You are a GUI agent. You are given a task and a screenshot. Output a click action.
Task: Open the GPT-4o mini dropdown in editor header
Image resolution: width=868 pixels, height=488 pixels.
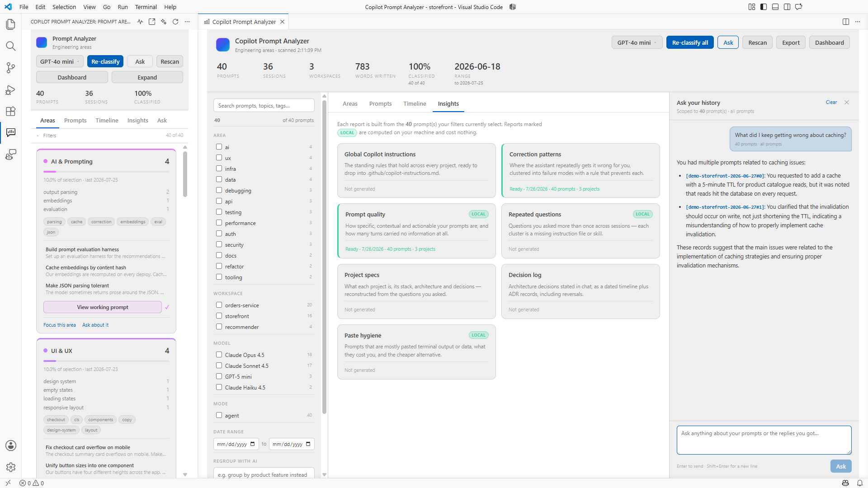point(637,42)
